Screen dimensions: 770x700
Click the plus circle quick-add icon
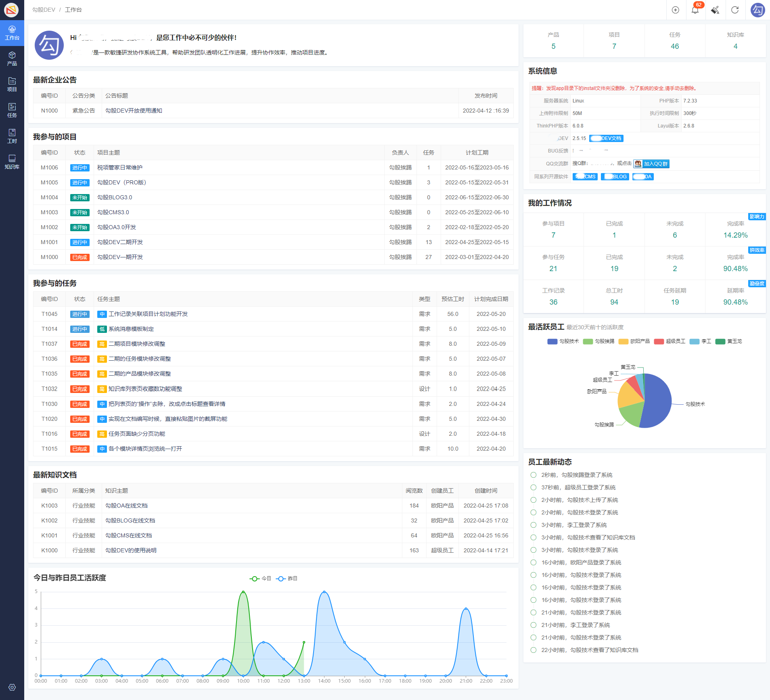point(676,10)
